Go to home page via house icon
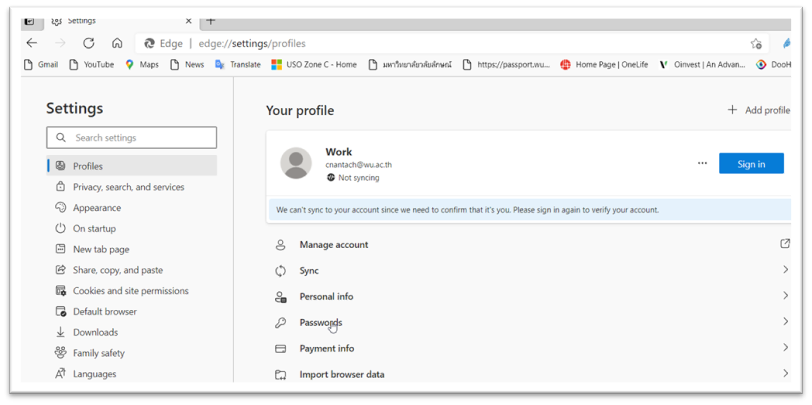This screenshot has height=405, width=812. pyautogui.click(x=117, y=43)
